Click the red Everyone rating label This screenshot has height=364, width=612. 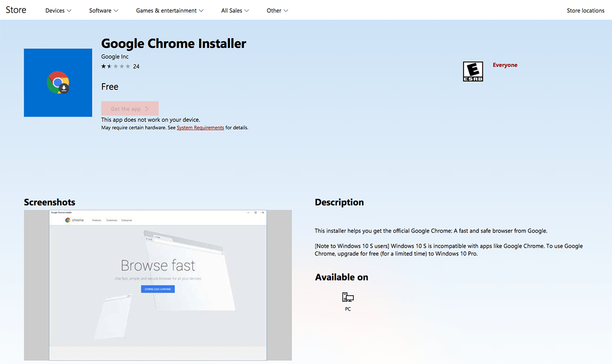point(505,65)
